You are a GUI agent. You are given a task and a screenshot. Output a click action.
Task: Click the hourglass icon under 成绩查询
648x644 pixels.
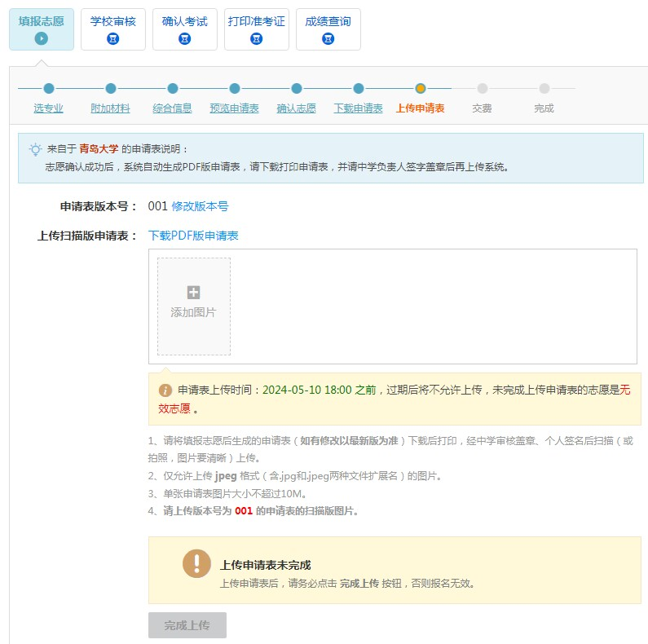point(328,38)
